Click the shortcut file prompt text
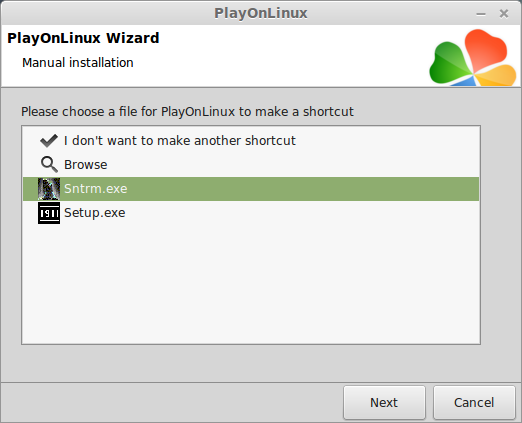Image resolution: width=522 pixels, height=423 pixels. pyautogui.click(x=187, y=112)
